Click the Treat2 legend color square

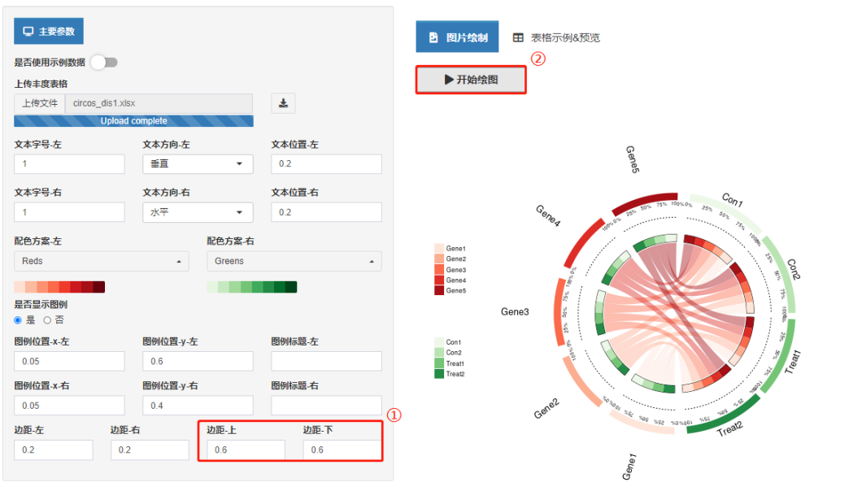coord(439,374)
